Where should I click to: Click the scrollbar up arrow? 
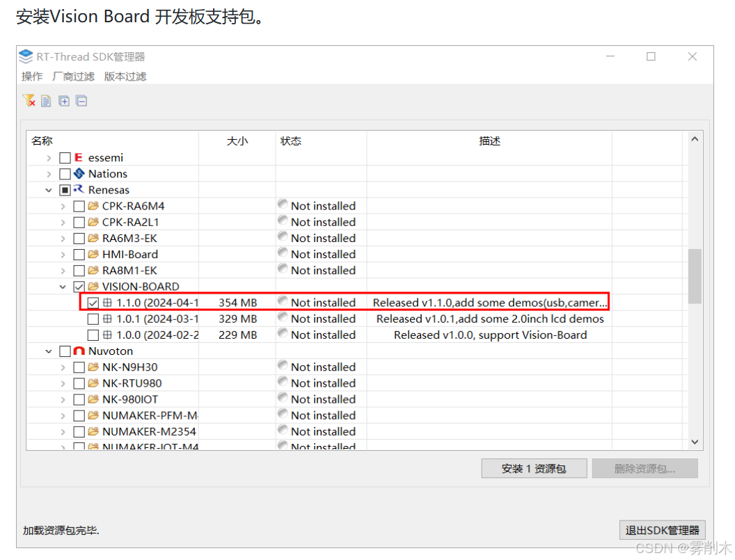tap(695, 139)
